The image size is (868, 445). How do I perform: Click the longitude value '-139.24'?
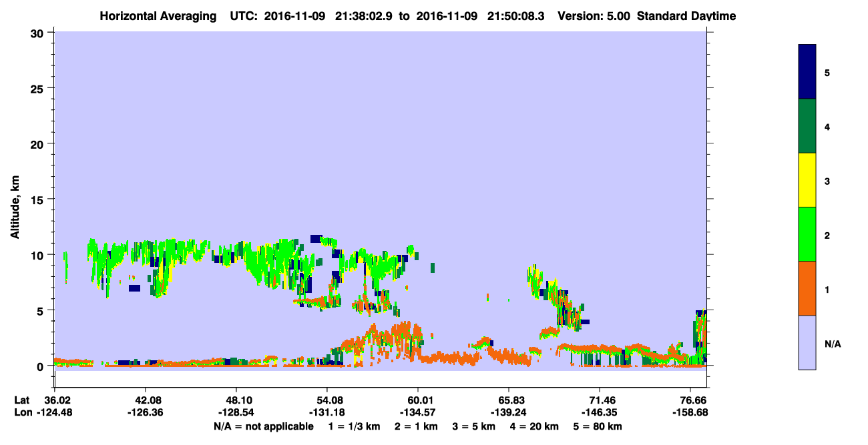coord(509,412)
